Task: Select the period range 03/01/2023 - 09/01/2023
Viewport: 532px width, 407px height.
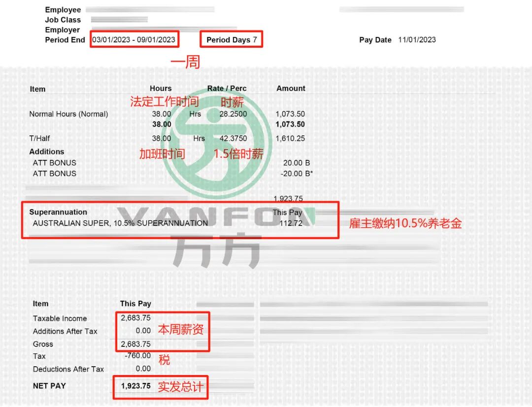Action: point(133,40)
